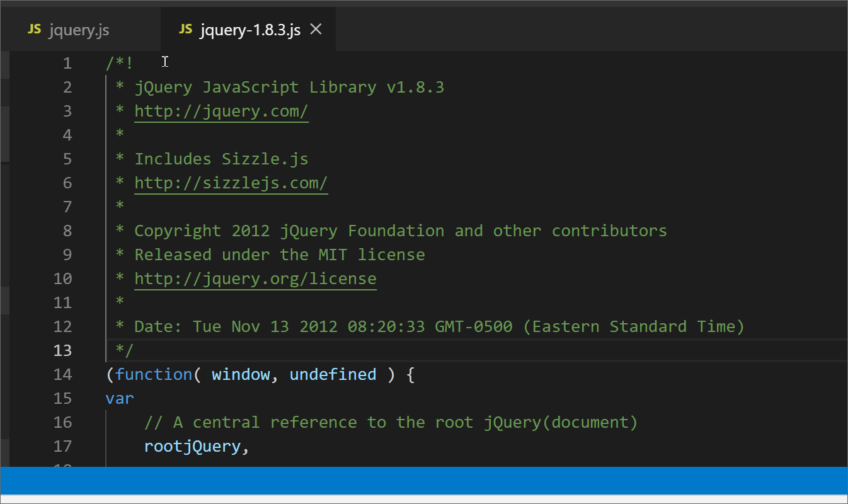Viewport: 848px width, 504px height.
Task: Click the 'function' keyword on line 14
Action: click(154, 374)
